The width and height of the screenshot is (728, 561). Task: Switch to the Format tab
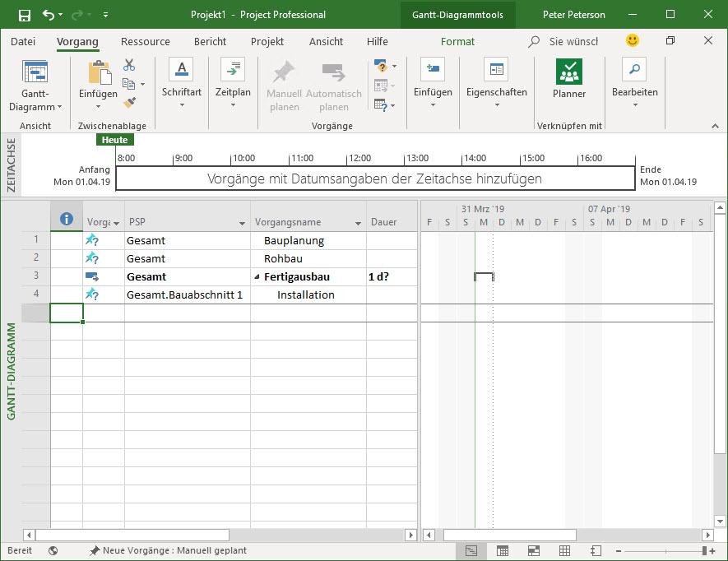click(x=457, y=41)
